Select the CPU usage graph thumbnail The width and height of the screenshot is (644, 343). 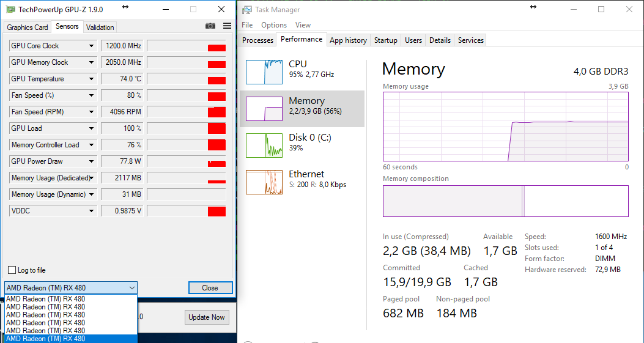[x=264, y=72]
